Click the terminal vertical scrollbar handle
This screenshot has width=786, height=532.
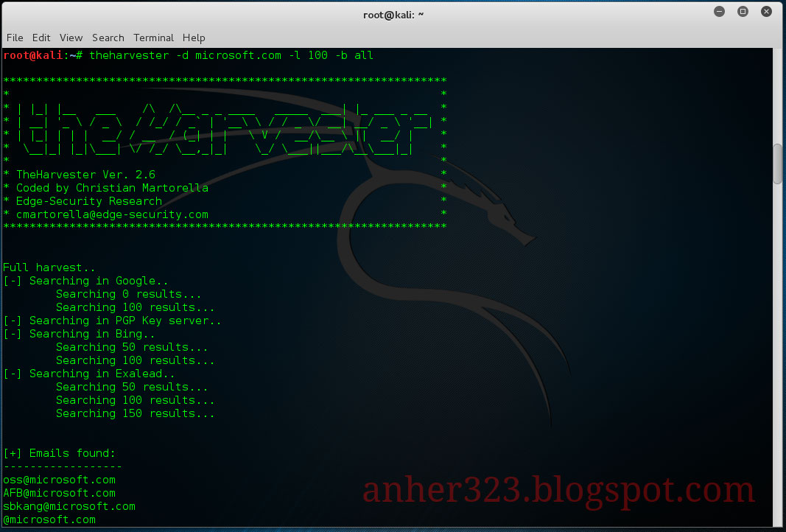[777, 164]
